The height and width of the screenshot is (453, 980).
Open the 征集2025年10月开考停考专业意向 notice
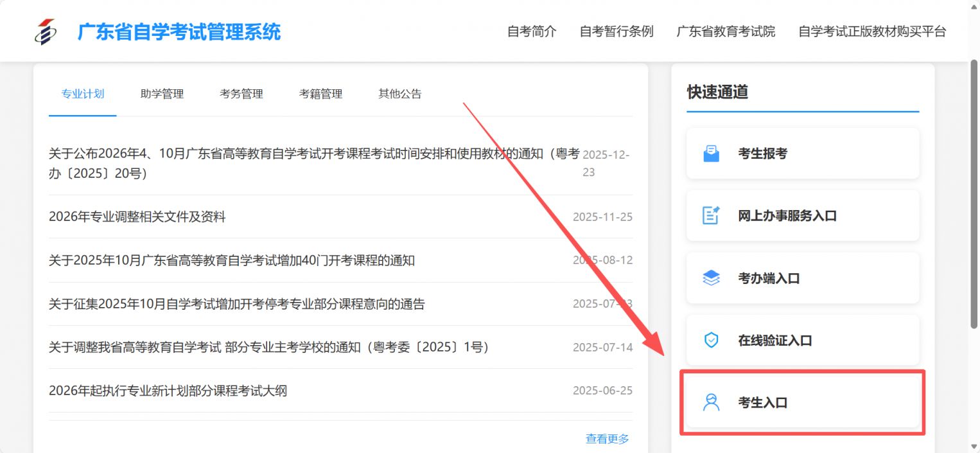point(237,304)
